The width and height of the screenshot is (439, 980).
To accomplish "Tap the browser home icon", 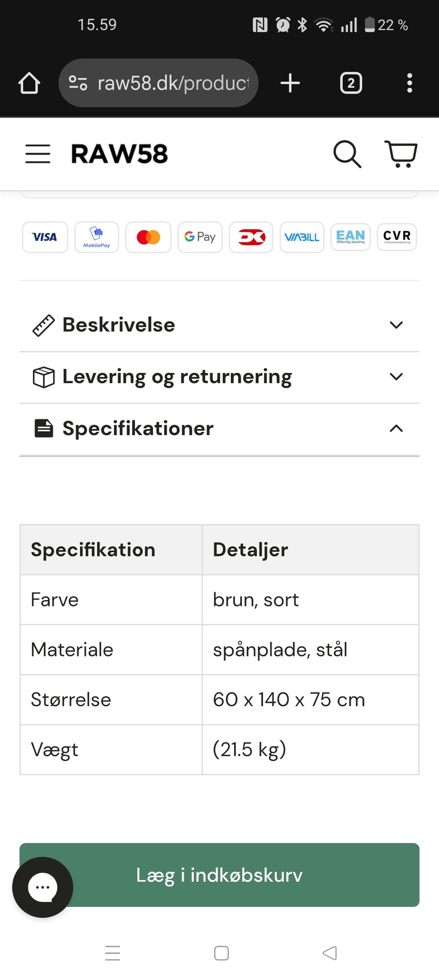I will click(x=29, y=83).
